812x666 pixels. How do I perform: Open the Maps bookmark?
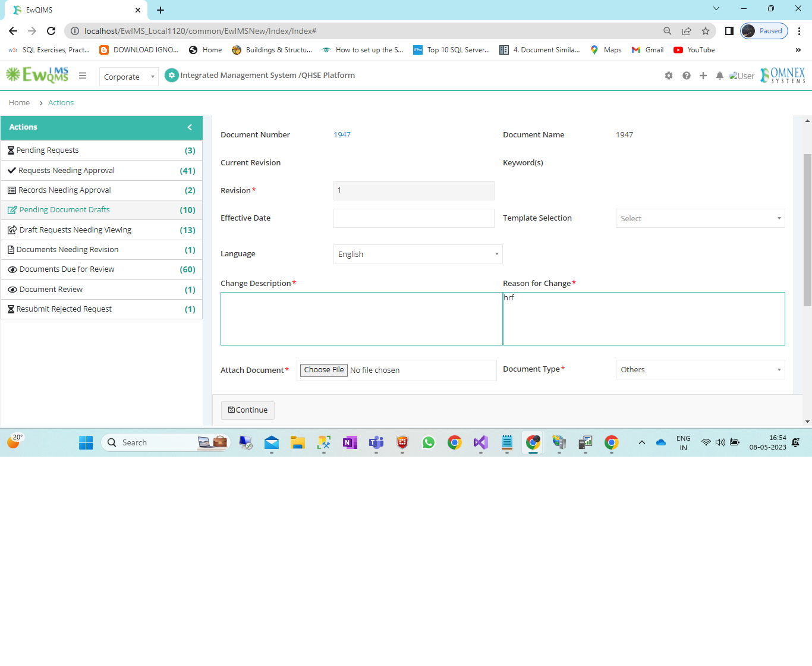pyautogui.click(x=606, y=50)
